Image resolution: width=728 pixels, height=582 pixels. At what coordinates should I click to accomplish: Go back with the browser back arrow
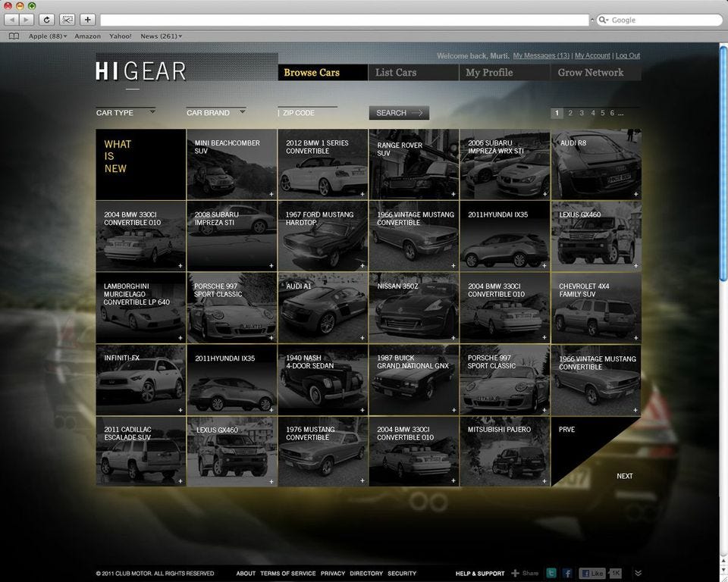point(11,20)
